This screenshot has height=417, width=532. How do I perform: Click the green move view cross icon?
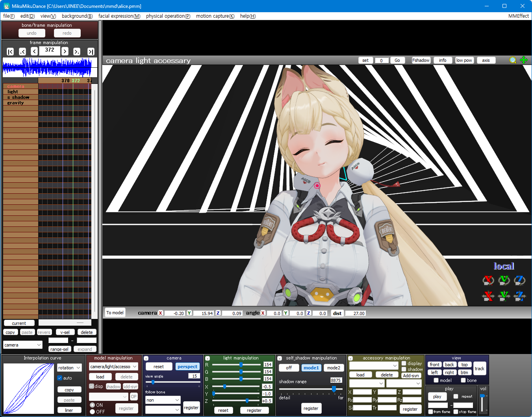(524, 60)
